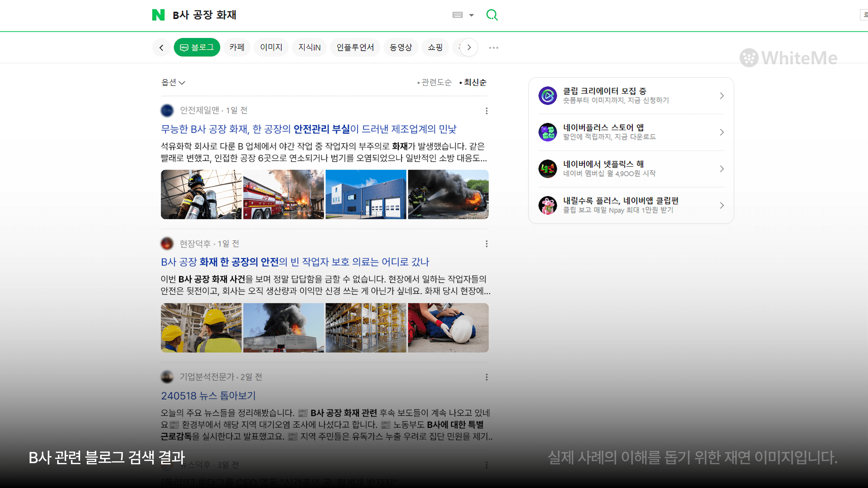The width and height of the screenshot is (868, 488).
Task: Click the 네이버플러스 스토어 앱 icon
Action: (x=548, y=132)
